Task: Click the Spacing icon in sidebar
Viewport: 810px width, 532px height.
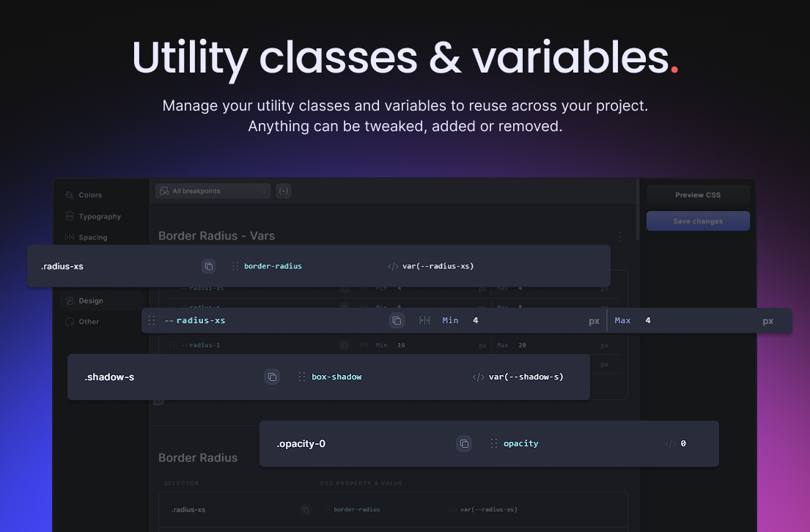Action: (x=70, y=237)
